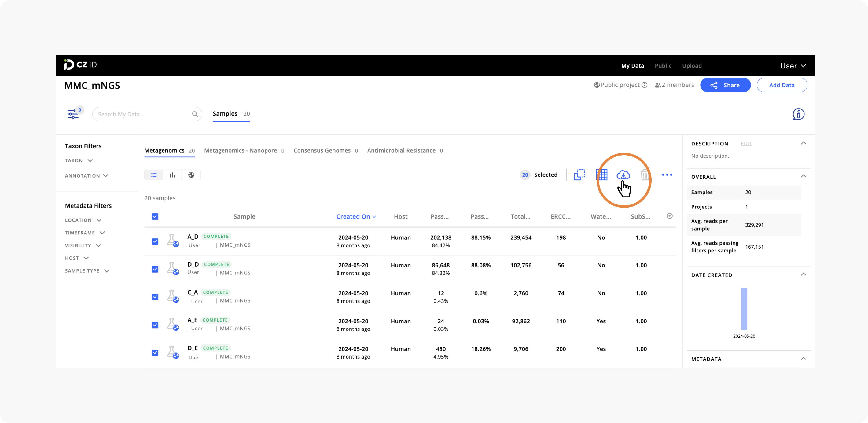Click the flask icon for C_A
Viewport: 868px width, 423px height.
click(172, 296)
